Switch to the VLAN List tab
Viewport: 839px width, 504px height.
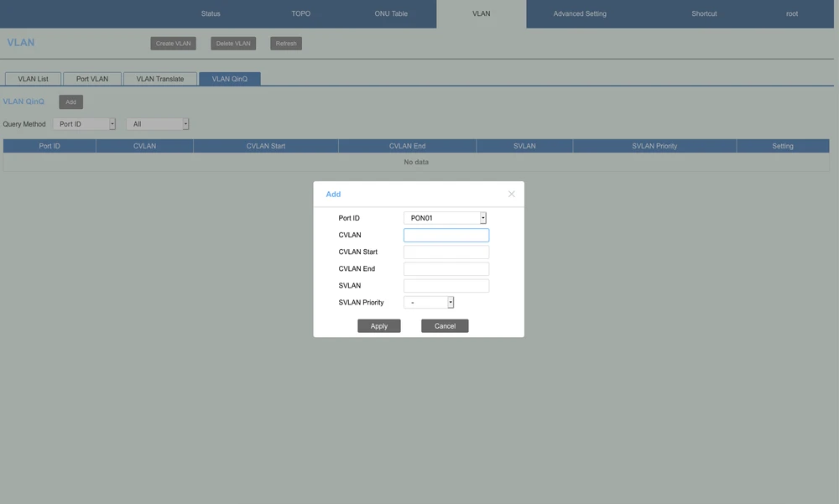click(33, 79)
